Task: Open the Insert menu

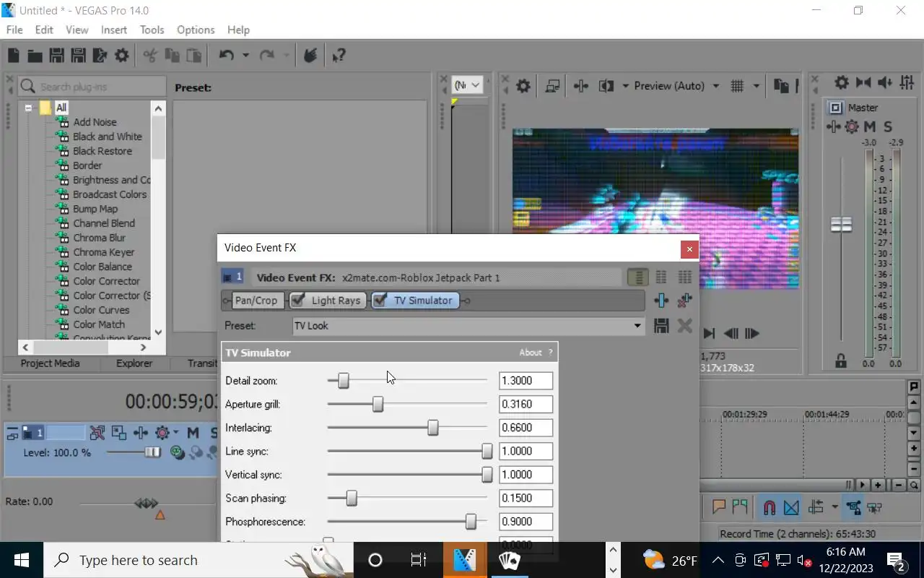Action: click(x=114, y=30)
